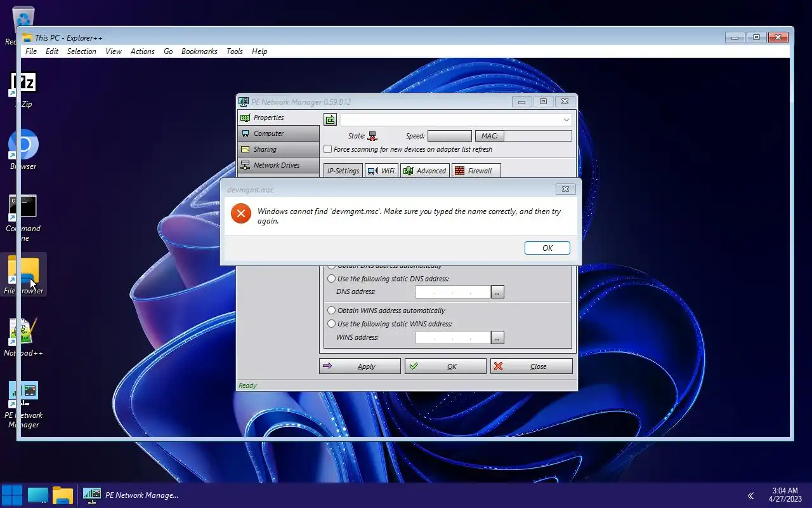The image size is (812, 508).
Task: Open the View menu in Explorer++
Action: coord(114,51)
